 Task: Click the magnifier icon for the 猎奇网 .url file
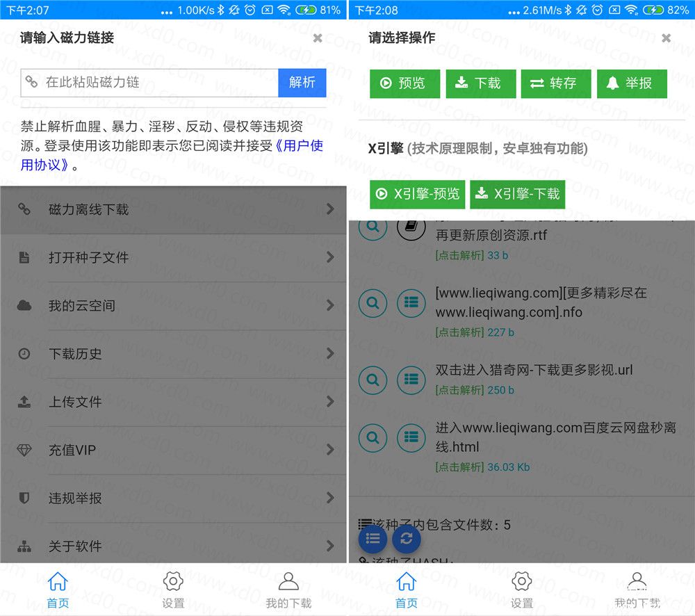click(x=373, y=380)
